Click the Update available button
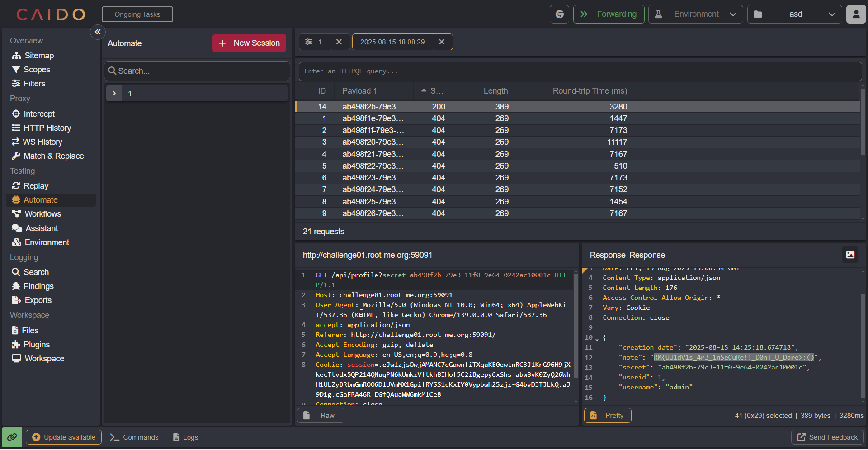This screenshot has height=450, width=868. coord(64,437)
